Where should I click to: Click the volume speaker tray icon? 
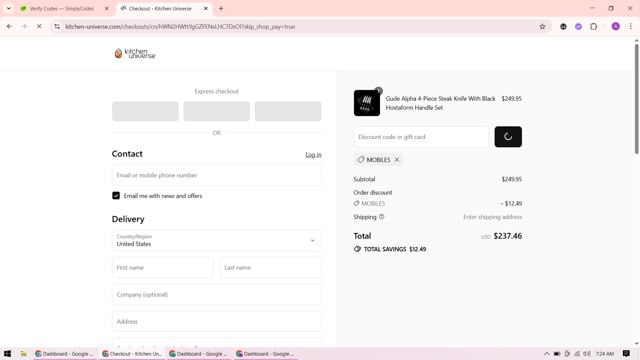tap(587, 353)
